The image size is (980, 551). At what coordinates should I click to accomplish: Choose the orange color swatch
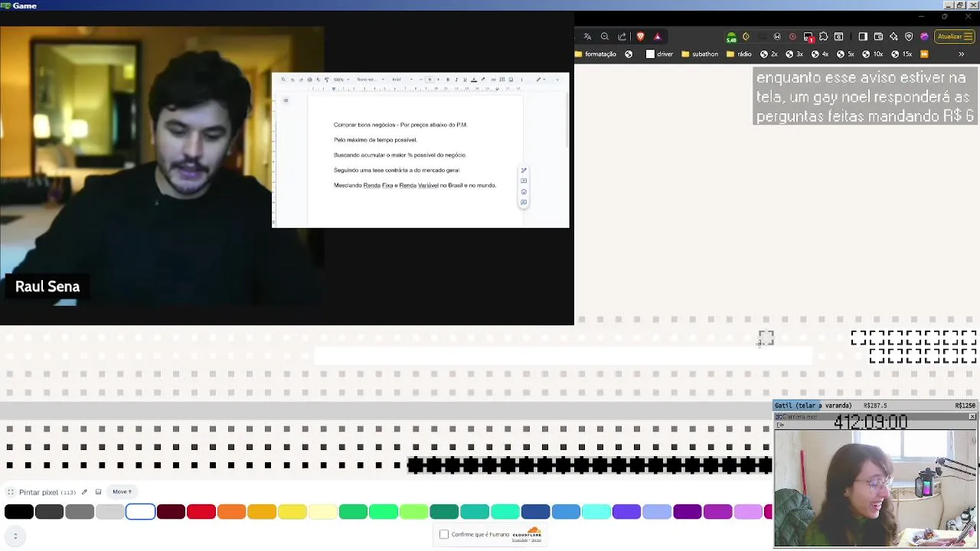tap(231, 512)
